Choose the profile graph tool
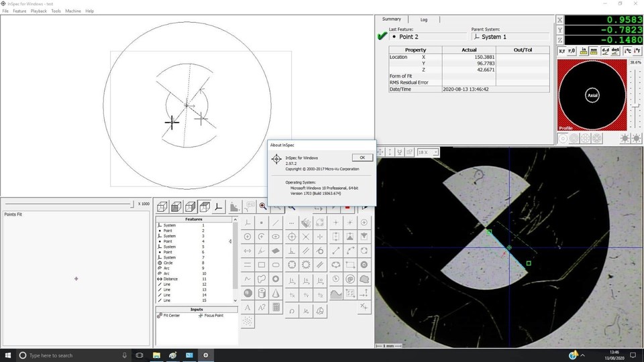The height and width of the screenshot is (362, 644). 336,293
